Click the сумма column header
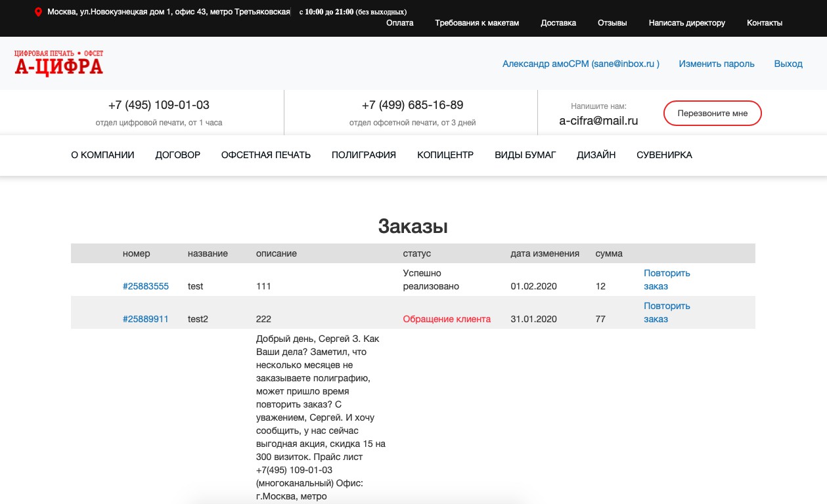827x504 pixels. point(609,253)
